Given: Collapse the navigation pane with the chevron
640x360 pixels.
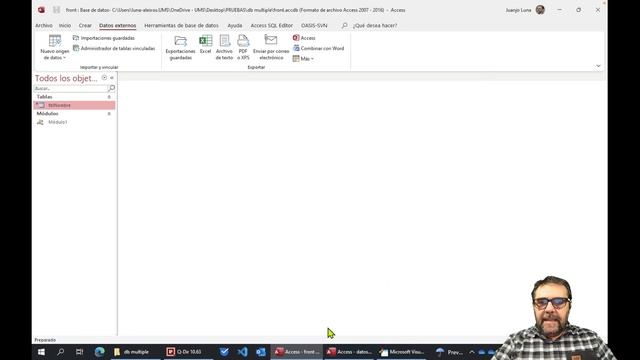Looking at the screenshot, I should 112,78.
